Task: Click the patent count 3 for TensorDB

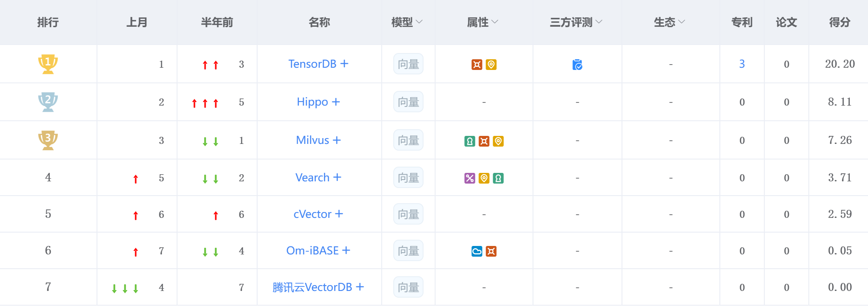Action: tap(742, 64)
